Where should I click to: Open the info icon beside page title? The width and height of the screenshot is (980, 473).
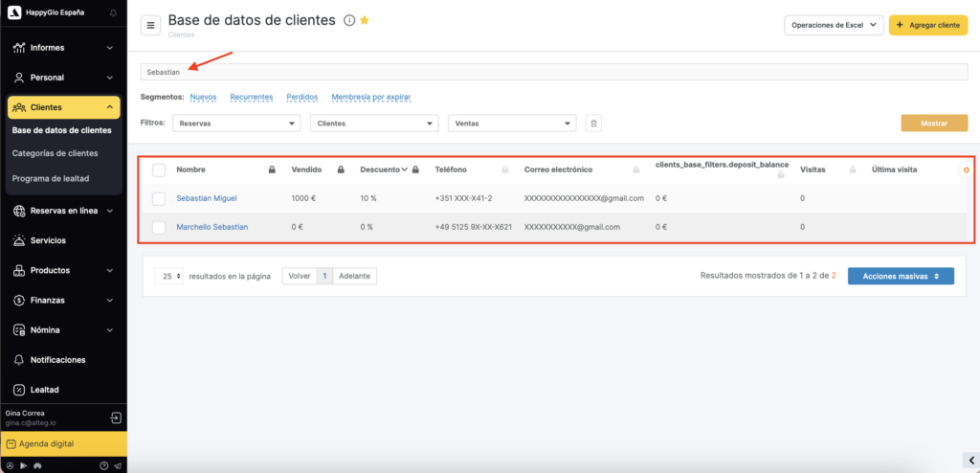coord(349,20)
